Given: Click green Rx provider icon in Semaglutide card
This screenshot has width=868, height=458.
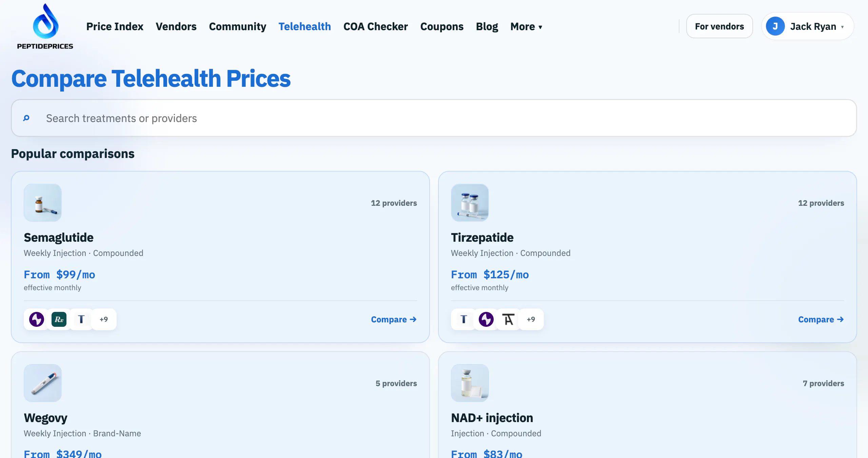Looking at the screenshot, I should (x=59, y=319).
